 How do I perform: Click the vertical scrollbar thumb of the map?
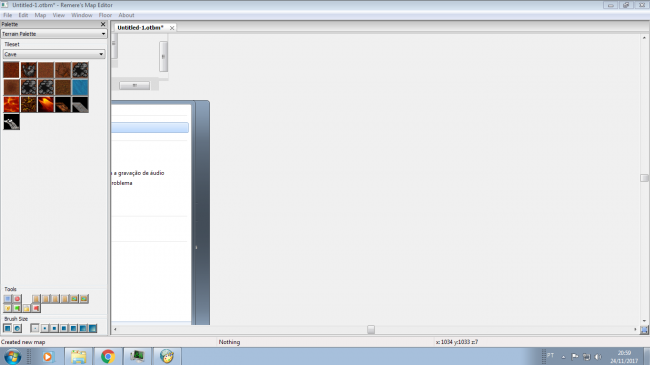[x=644, y=178]
